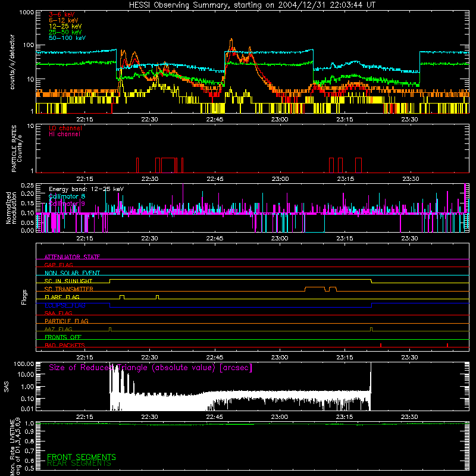Image resolution: width=476 pixels, height=476 pixels.
Task: Click the FRONTS OFF flag label
Action: pyautogui.click(x=63, y=337)
